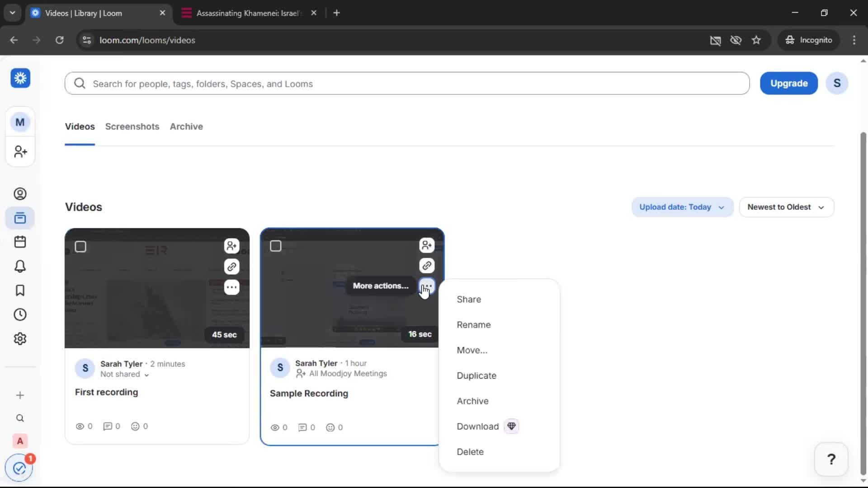Image resolution: width=868 pixels, height=488 pixels.
Task: Click the Loom logo
Action: coord(20,78)
